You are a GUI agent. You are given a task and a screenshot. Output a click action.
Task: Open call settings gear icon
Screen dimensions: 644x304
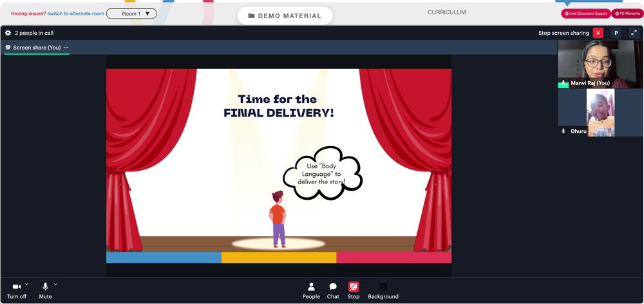click(8, 33)
